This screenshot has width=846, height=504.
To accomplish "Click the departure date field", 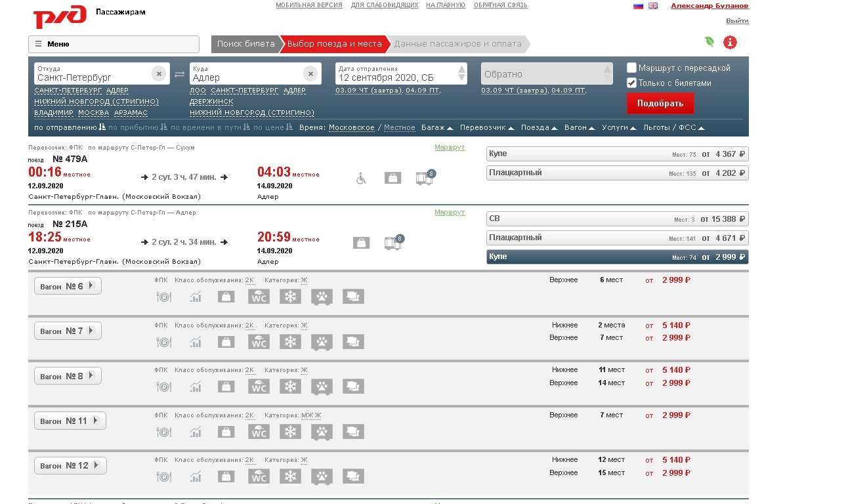I will coord(396,74).
